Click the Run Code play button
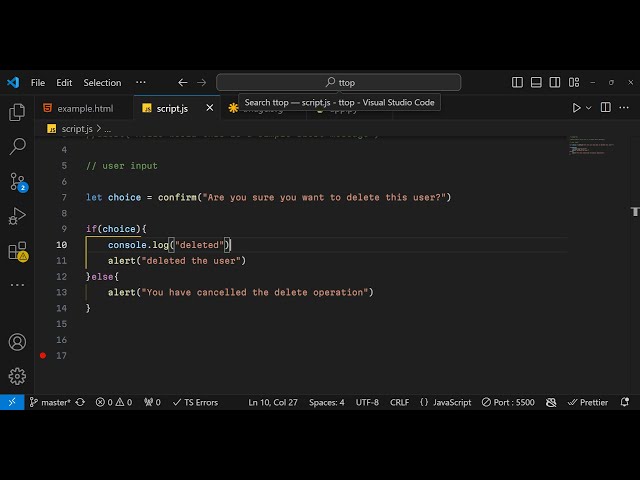640x480 pixels. point(576,108)
